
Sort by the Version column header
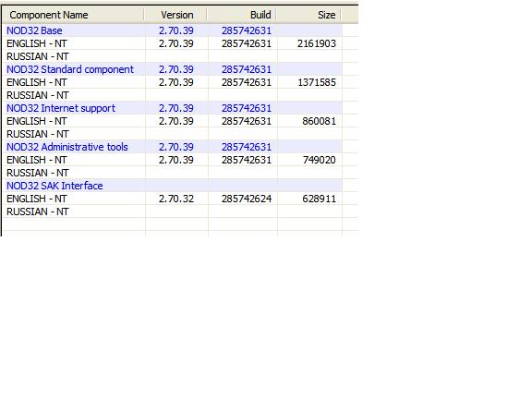click(x=175, y=15)
